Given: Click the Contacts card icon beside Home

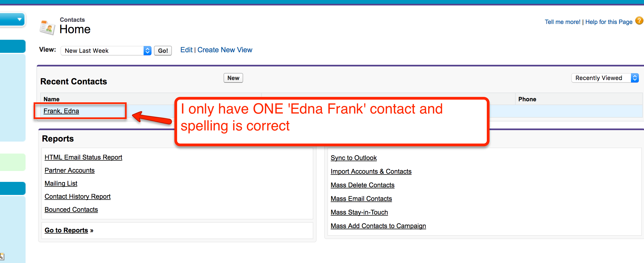Looking at the screenshot, I should (47, 27).
